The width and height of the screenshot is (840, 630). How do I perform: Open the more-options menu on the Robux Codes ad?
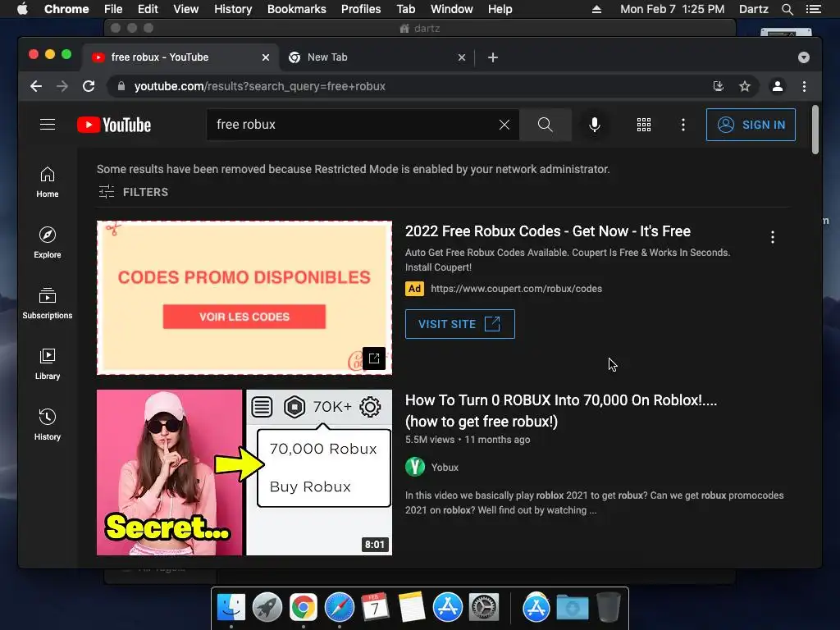(x=773, y=237)
